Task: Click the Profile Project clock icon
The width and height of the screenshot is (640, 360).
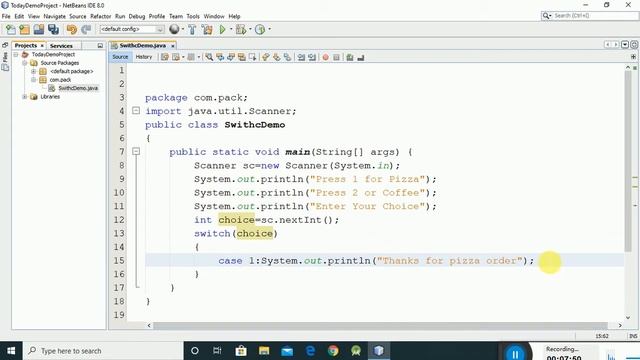Action: pos(260,29)
